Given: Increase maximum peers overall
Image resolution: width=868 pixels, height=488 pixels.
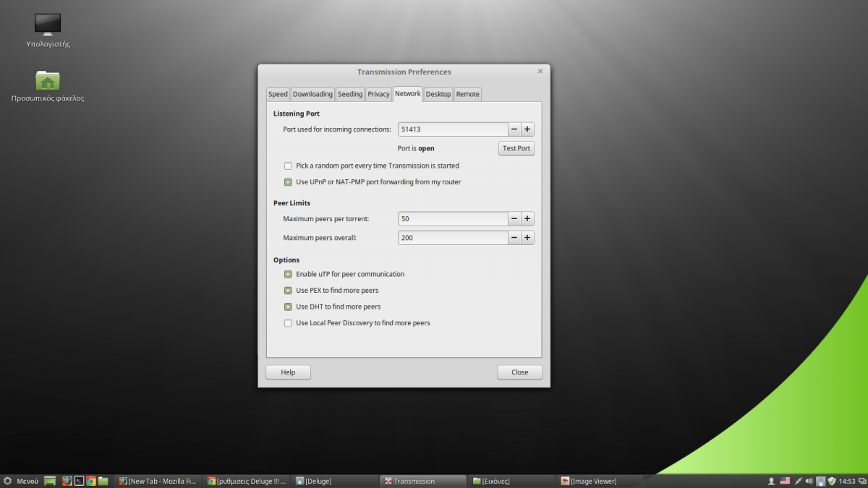Looking at the screenshot, I should coord(528,238).
